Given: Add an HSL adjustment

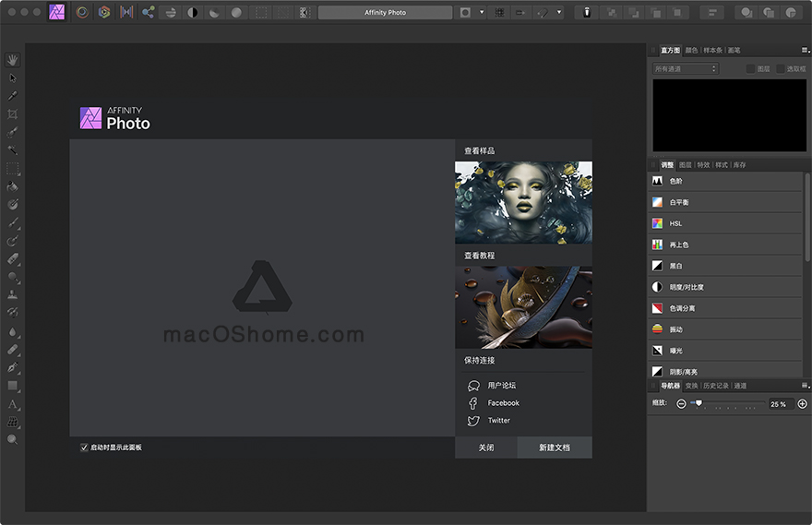Looking at the screenshot, I should click(725, 223).
